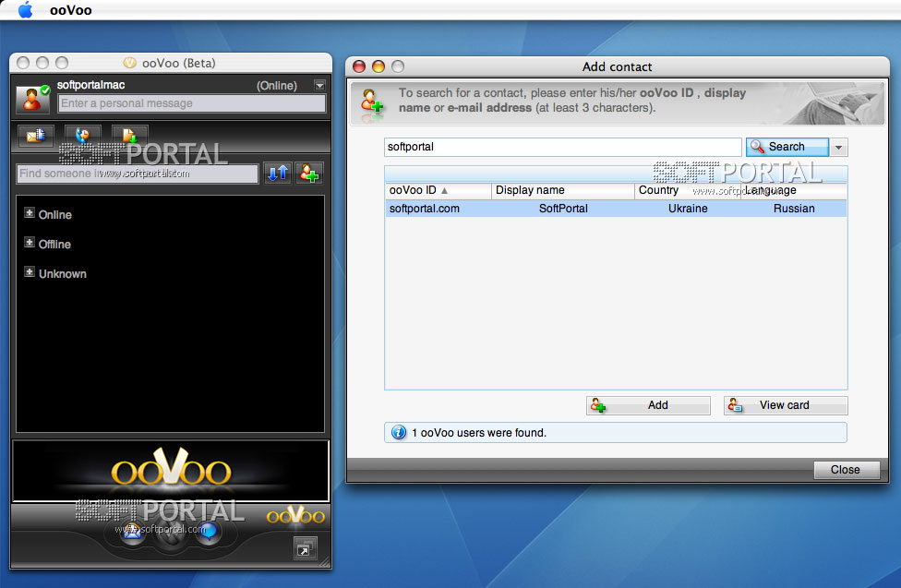Click the '1 ooVoo users were found.' text
The image size is (901, 588).
click(478, 433)
